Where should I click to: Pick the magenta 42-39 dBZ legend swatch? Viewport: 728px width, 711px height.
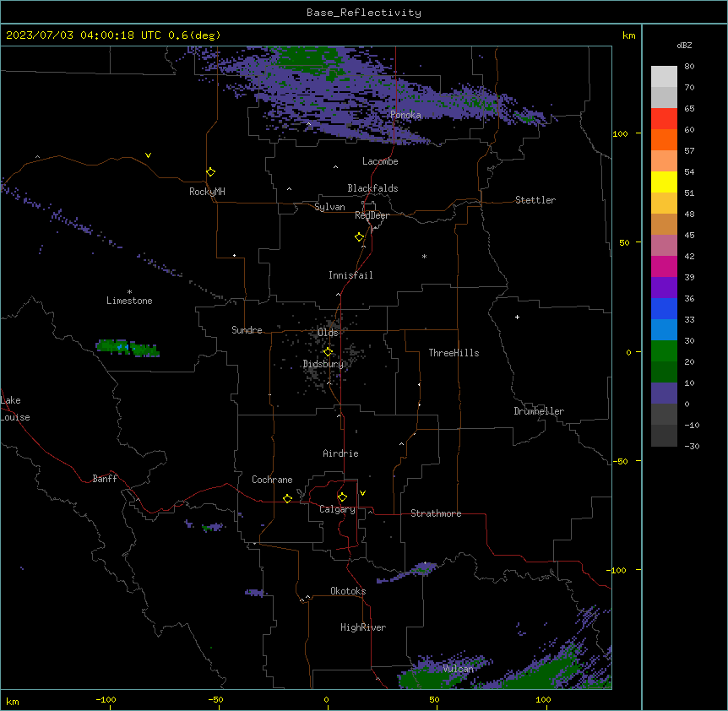pos(664,266)
